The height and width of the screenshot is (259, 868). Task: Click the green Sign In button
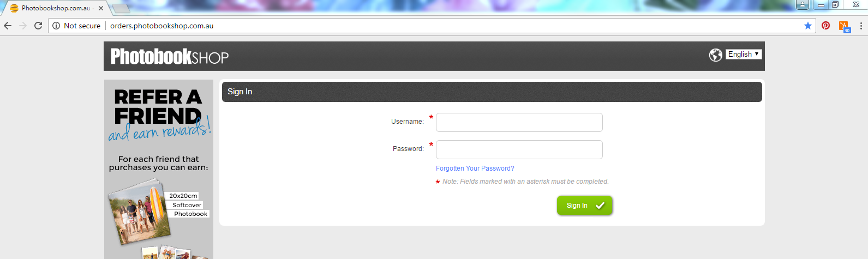[585, 206]
